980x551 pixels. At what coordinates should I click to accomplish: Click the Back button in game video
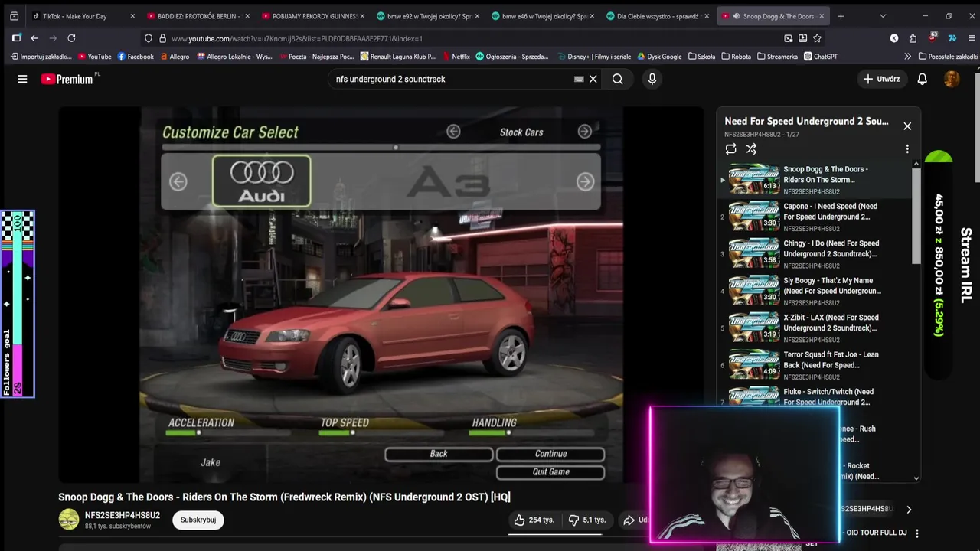[x=439, y=454]
